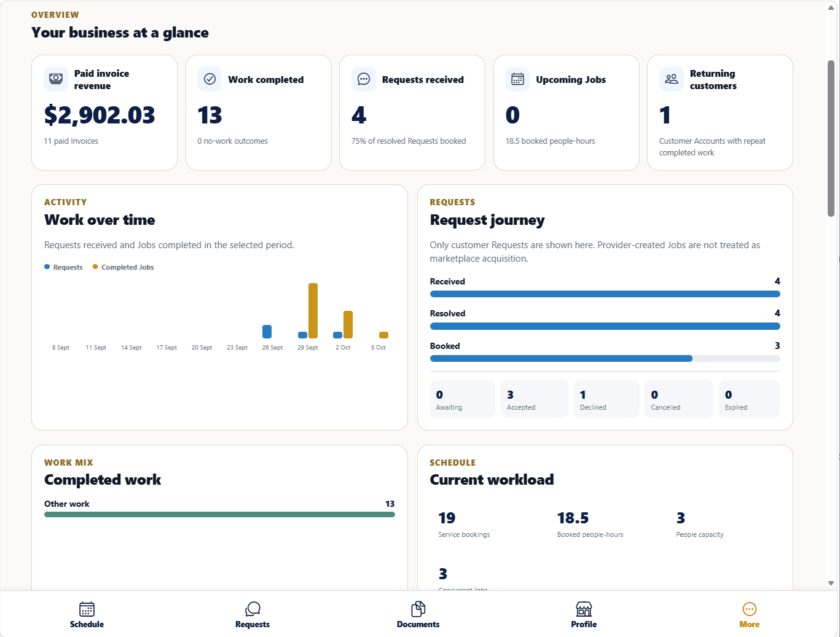This screenshot has height=637, width=840.
Task: Click the More ellipsis icon in bottom bar
Action: (x=750, y=609)
